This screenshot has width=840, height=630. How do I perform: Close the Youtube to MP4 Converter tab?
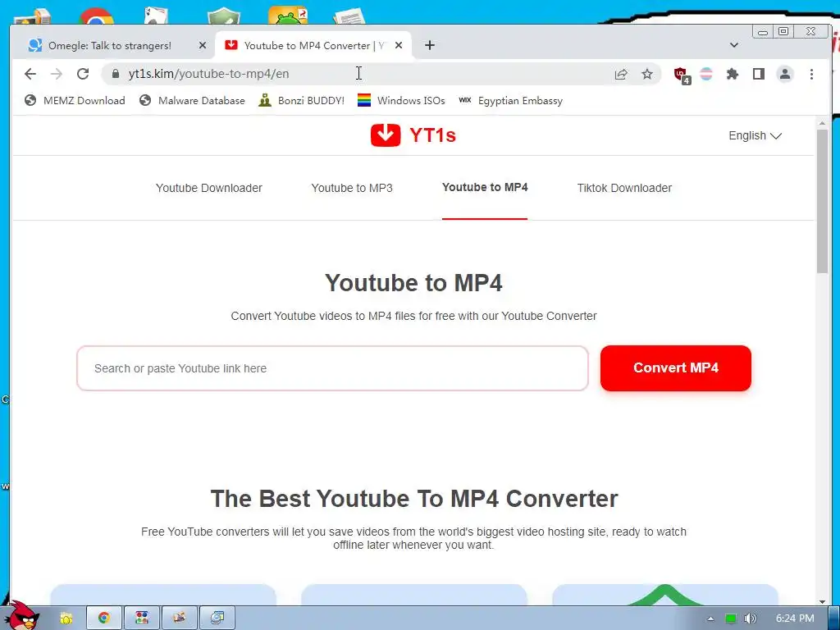coord(399,46)
